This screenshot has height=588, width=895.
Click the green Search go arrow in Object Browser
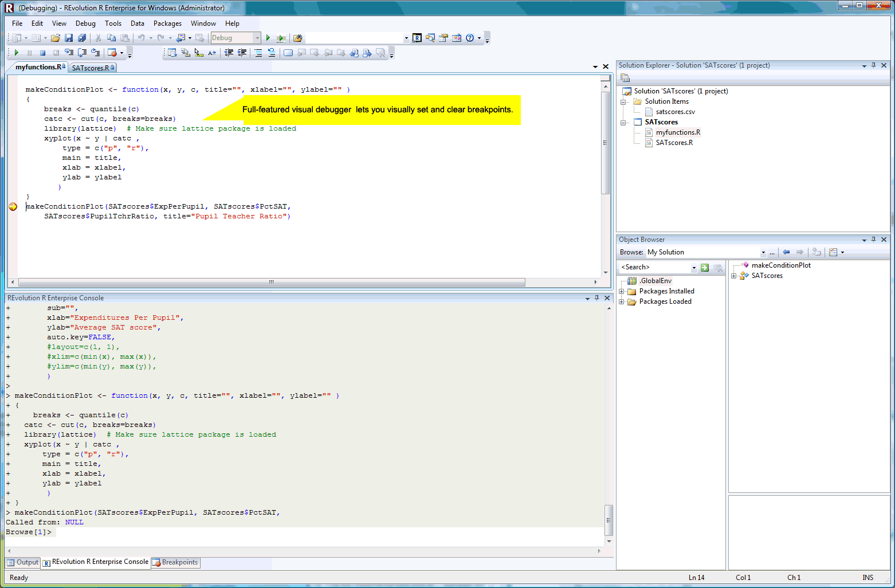click(x=705, y=268)
